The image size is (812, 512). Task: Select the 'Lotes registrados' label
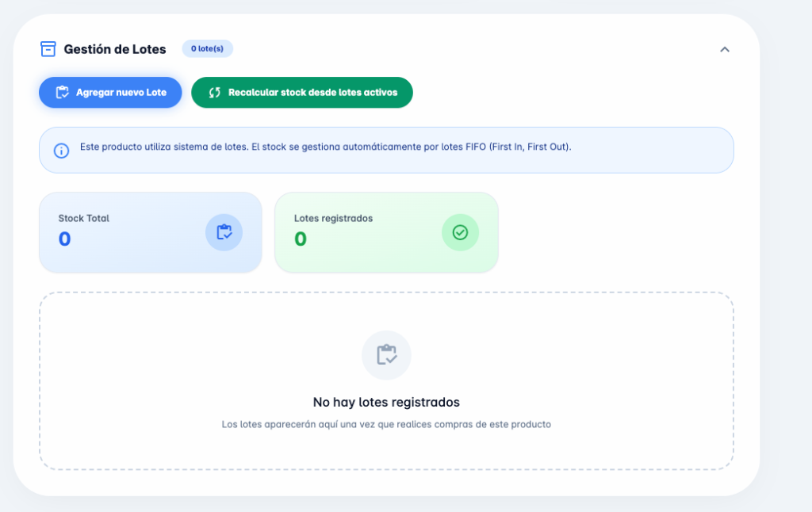tap(334, 219)
